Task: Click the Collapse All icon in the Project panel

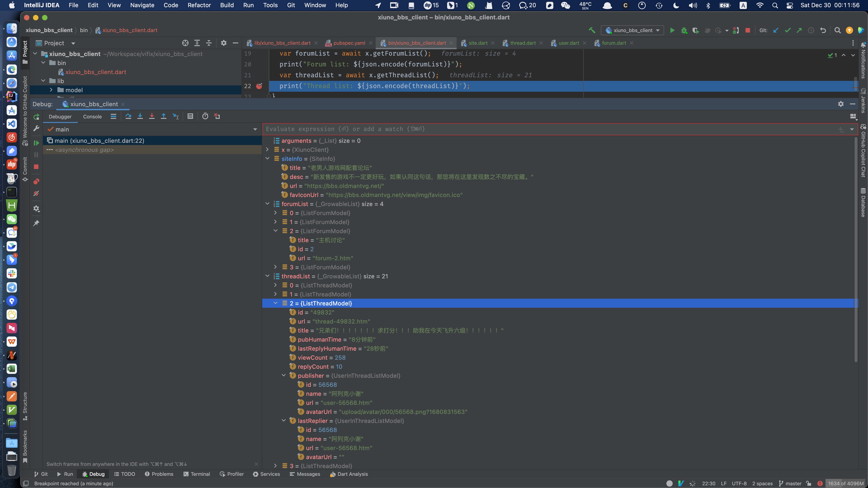Action: [x=209, y=43]
